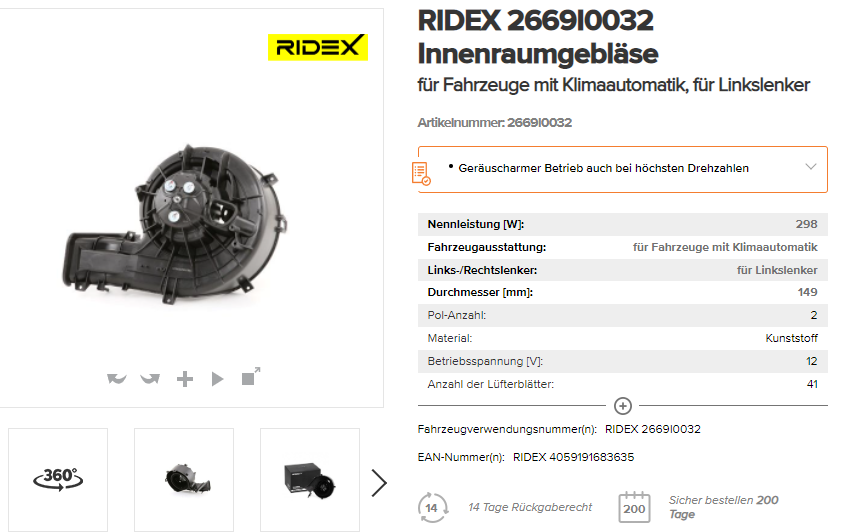Show next thumbnails with right chevron
This screenshot has width=841, height=532.
click(379, 483)
